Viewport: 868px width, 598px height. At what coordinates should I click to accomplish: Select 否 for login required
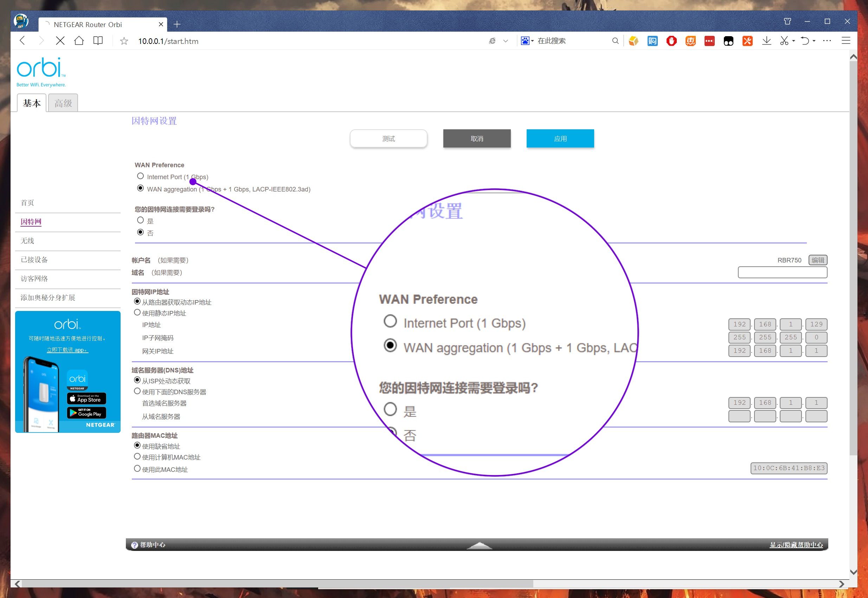140,232
